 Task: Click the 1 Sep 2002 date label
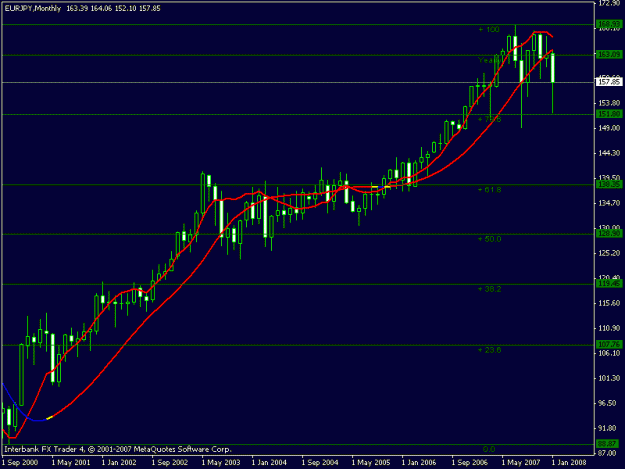click(170, 463)
